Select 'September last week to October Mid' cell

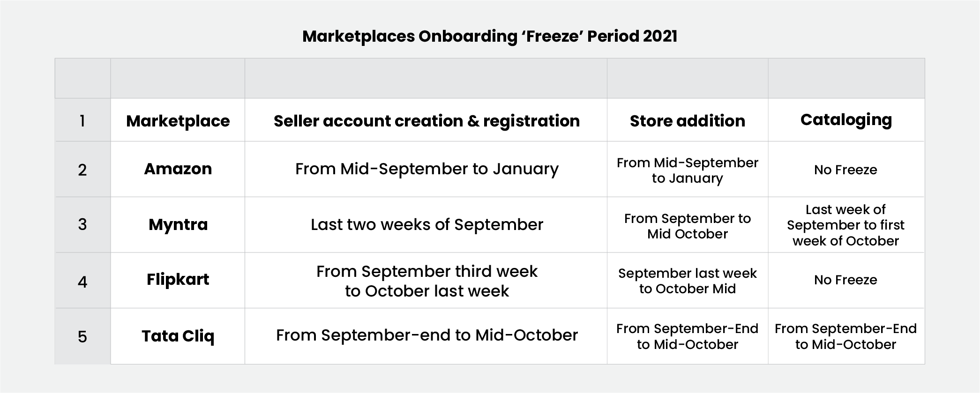point(688,280)
